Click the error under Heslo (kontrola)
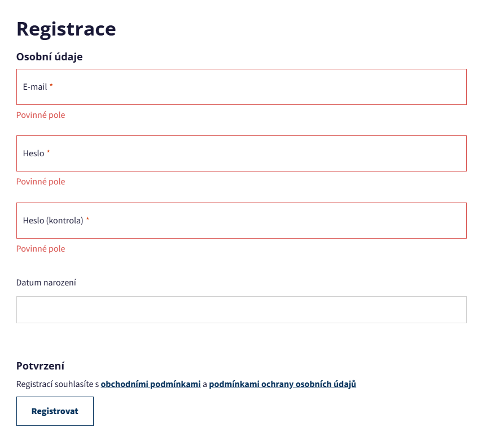 pos(41,249)
